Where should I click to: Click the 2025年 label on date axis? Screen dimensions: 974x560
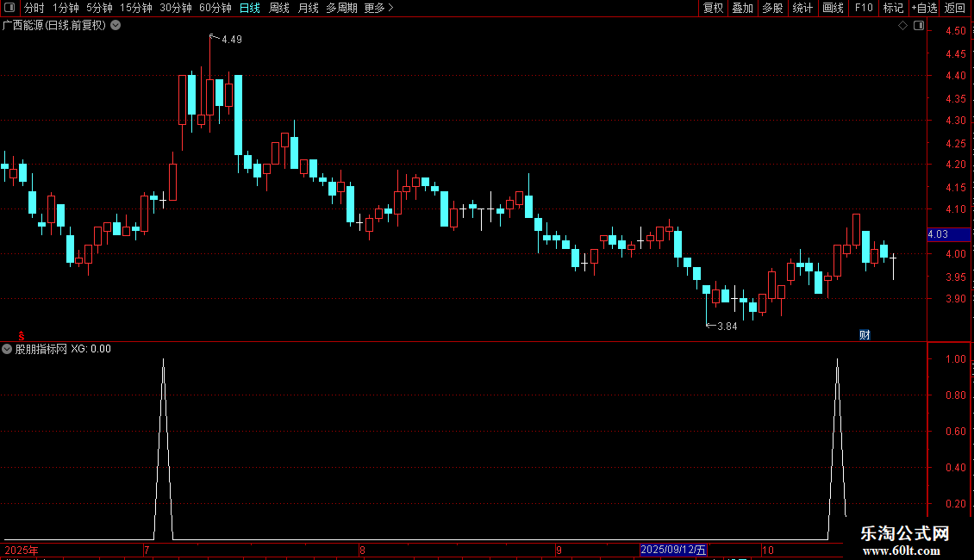(22, 550)
